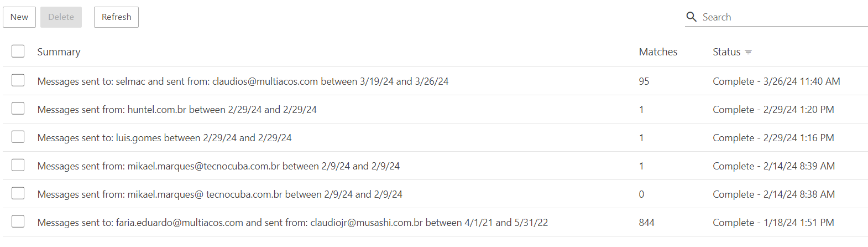Image resolution: width=868 pixels, height=247 pixels.
Task: Tick checkbox for luis.gomes trace
Action: (18, 137)
